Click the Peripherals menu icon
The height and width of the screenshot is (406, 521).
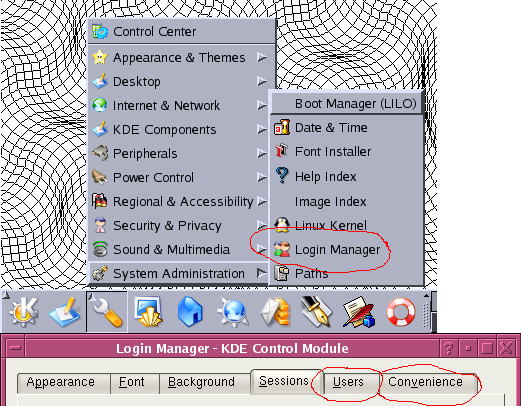(x=100, y=153)
